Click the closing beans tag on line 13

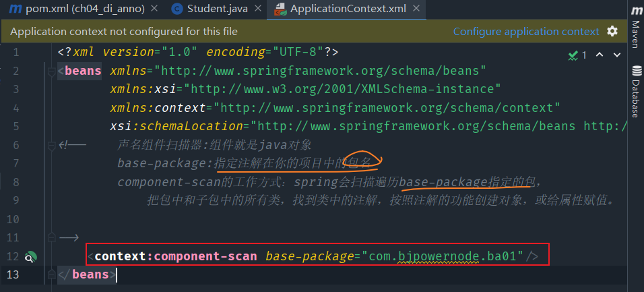(87, 274)
